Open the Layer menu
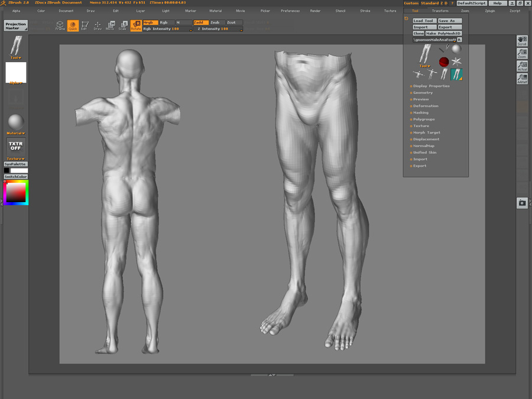Image resolution: width=532 pixels, height=399 pixels. point(141,11)
